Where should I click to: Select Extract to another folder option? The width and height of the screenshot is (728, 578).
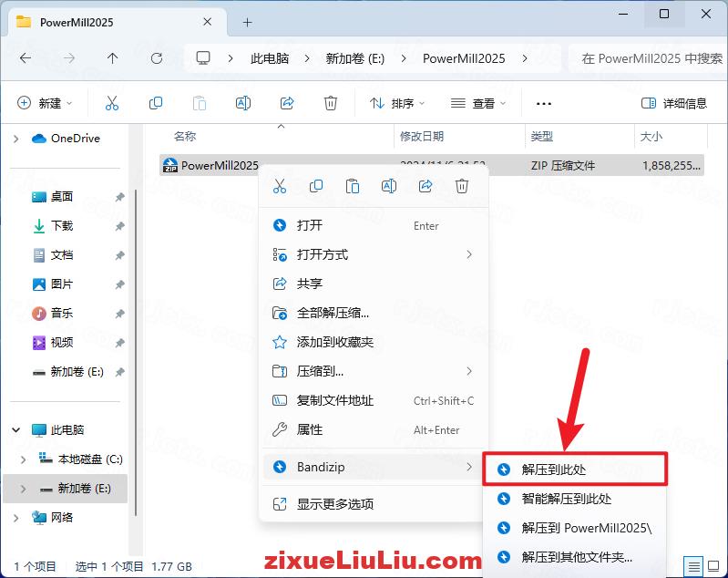point(575,557)
